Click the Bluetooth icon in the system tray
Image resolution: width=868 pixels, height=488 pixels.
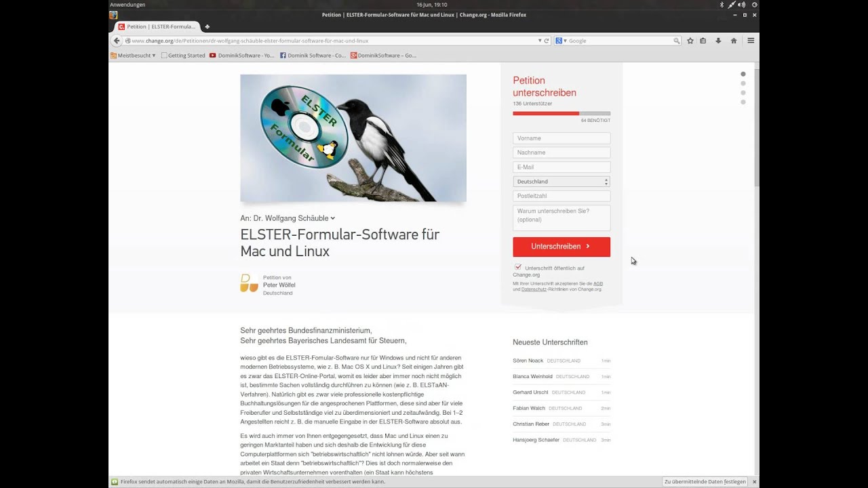coord(722,4)
